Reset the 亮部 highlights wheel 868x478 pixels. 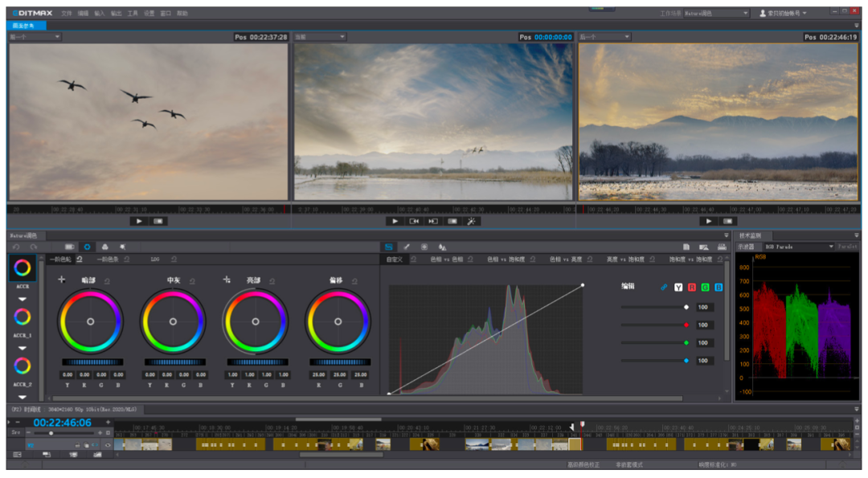point(272,281)
